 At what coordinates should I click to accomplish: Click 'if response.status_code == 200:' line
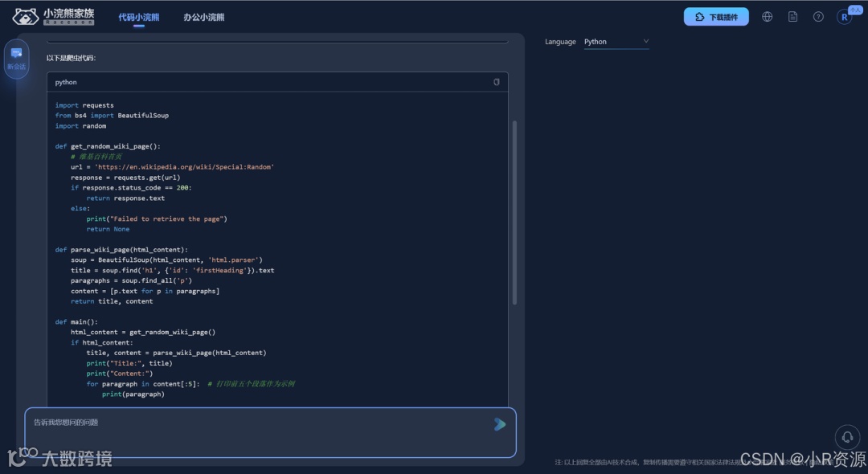pos(131,187)
